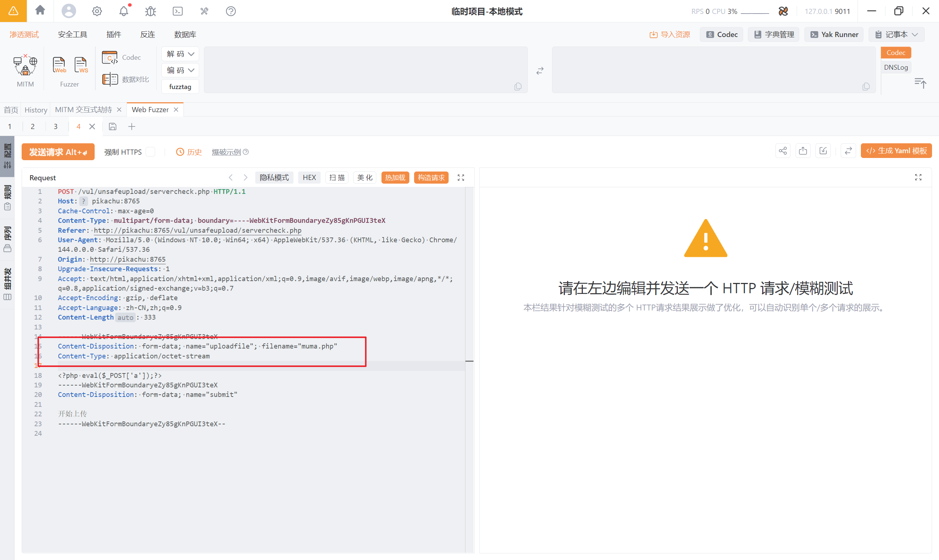Click the share request icon
The width and height of the screenshot is (939, 560).
(x=783, y=151)
